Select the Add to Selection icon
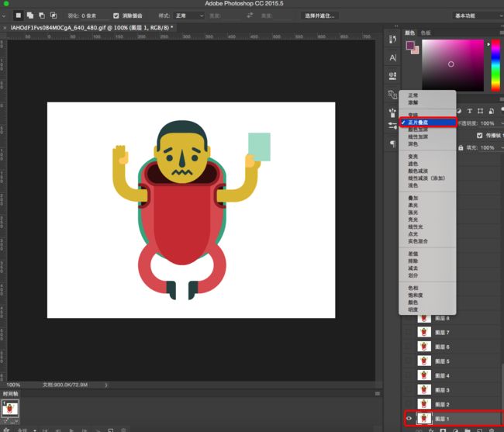Viewport: 504px width, 432px height. (x=30, y=16)
